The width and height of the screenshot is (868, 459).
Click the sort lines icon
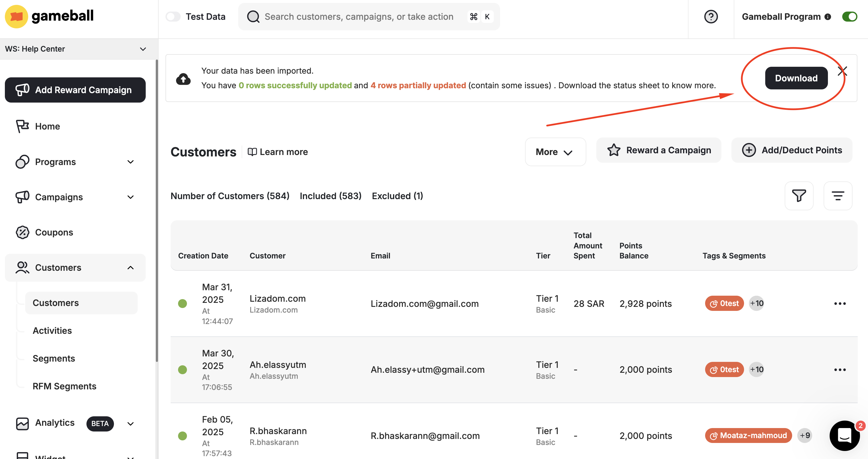coord(837,196)
